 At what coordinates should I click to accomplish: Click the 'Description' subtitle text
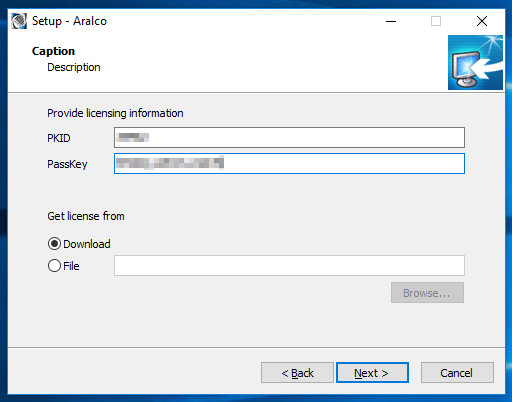tap(74, 67)
